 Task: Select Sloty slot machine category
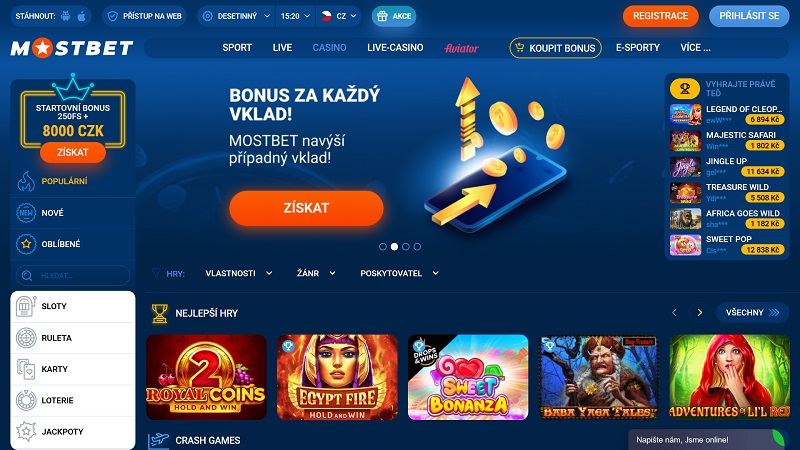[72, 306]
